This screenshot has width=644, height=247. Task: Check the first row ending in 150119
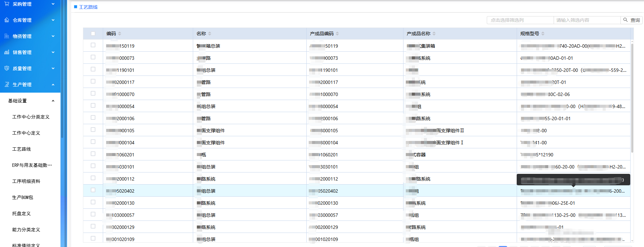[93, 45]
